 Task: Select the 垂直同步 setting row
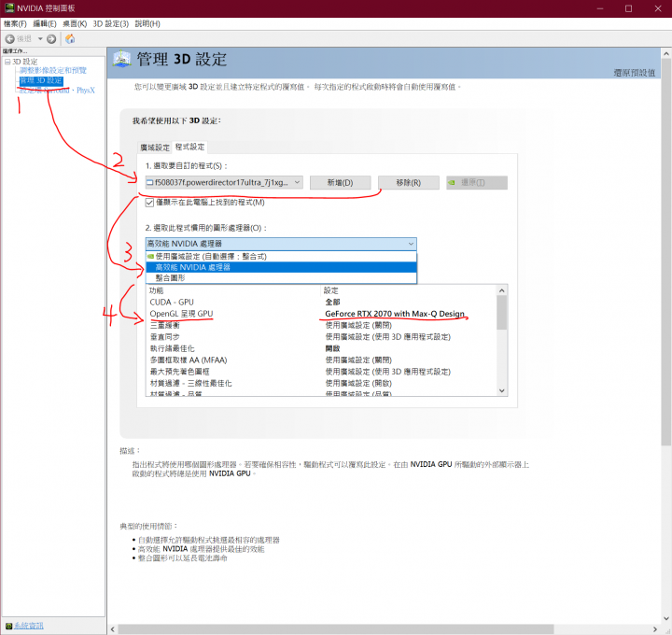[x=321, y=337]
